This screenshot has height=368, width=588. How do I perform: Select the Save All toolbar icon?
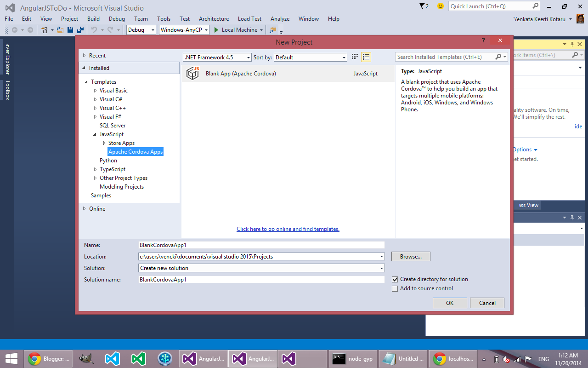(79, 29)
